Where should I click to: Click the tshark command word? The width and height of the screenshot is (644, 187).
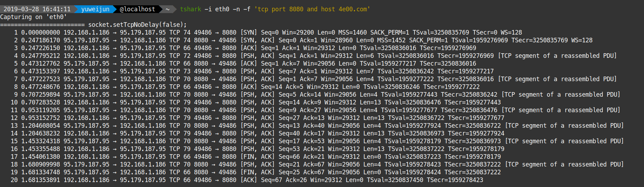[x=190, y=9]
